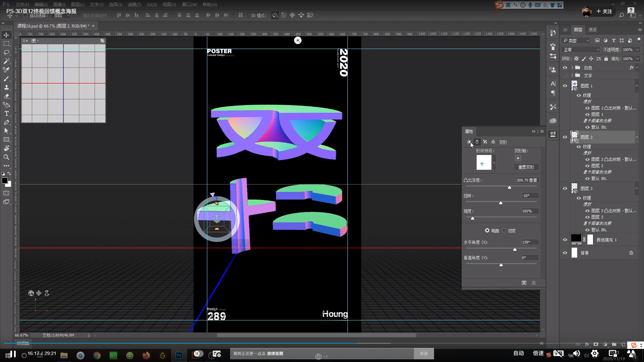The width and height of the screenshot is (644, 362).
Task: Expand the 白色 group folder
Action: 572,67
